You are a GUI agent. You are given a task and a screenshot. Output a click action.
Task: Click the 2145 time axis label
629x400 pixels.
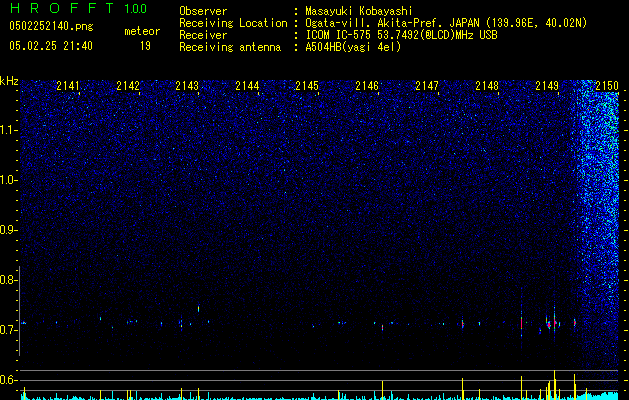(307, 86)
